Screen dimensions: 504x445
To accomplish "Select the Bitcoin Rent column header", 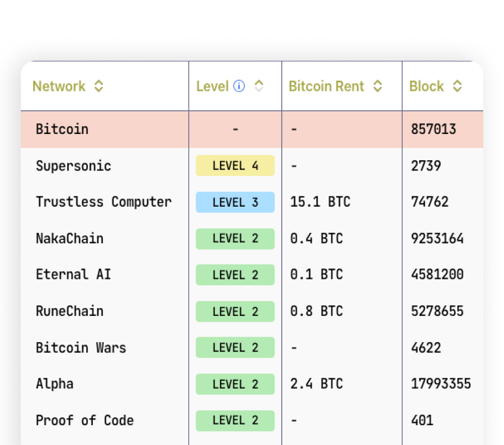I will tap(326, 86).
